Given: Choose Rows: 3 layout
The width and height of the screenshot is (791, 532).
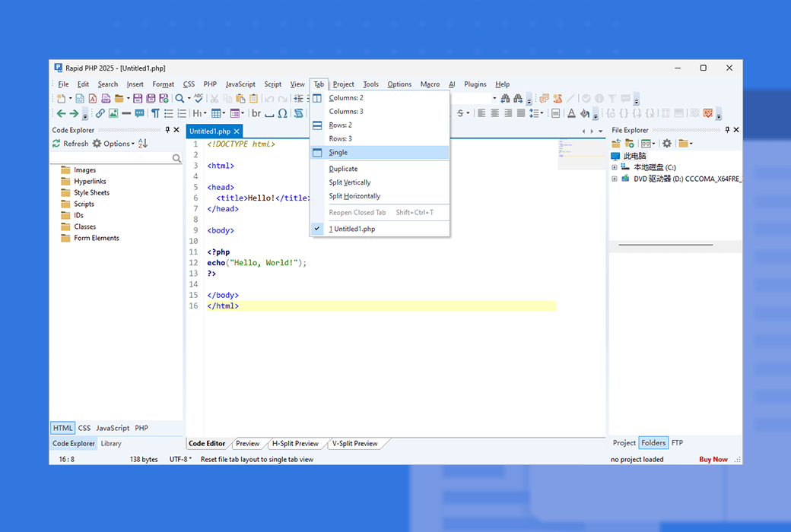Looking at the screenshot, I should tap(380, 138).
